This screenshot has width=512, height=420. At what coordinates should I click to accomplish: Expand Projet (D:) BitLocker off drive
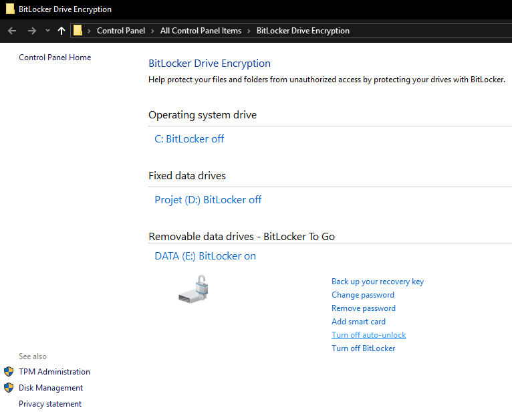pyautogui.click(x=208, y=199)
